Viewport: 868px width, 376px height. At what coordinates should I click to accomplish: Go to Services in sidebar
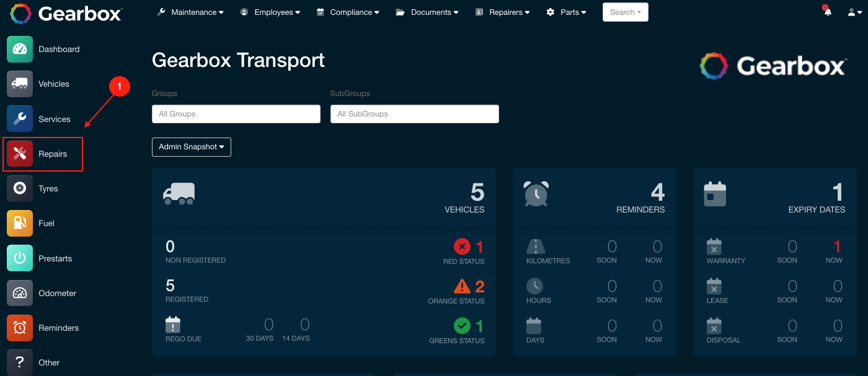[x=55, y=119]
